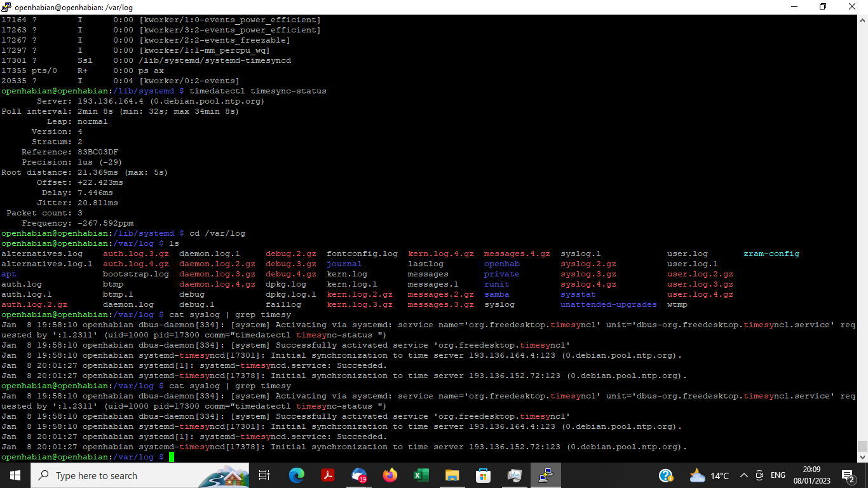Open the notification center with 2 alerts

coord(848,475)
